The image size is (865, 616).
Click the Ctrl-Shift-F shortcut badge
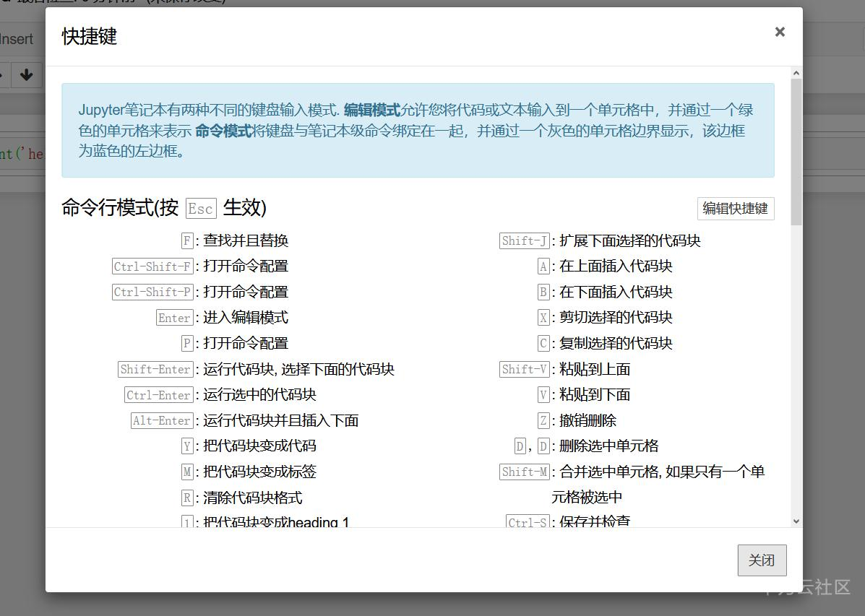pyautogui.click(x=152, y=266)
